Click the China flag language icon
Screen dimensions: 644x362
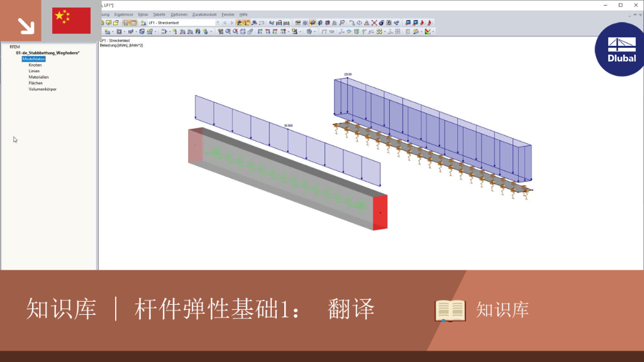coord(72,21)
